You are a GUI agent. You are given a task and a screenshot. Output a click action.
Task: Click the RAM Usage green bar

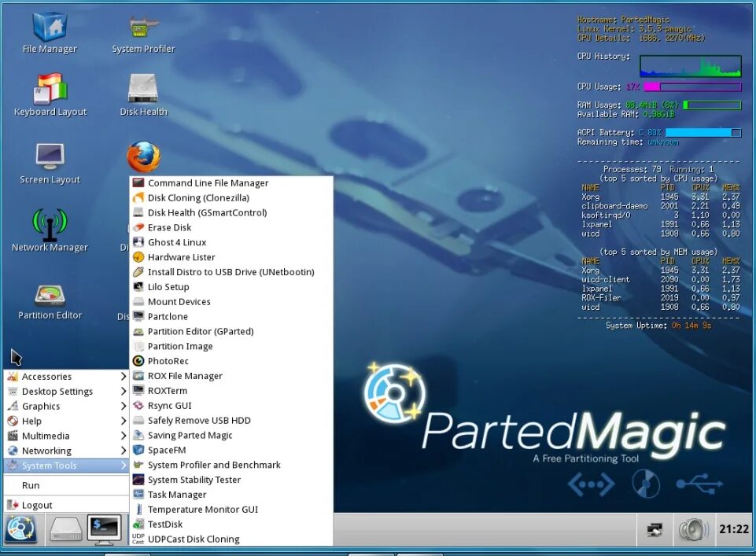click(712, 105)
